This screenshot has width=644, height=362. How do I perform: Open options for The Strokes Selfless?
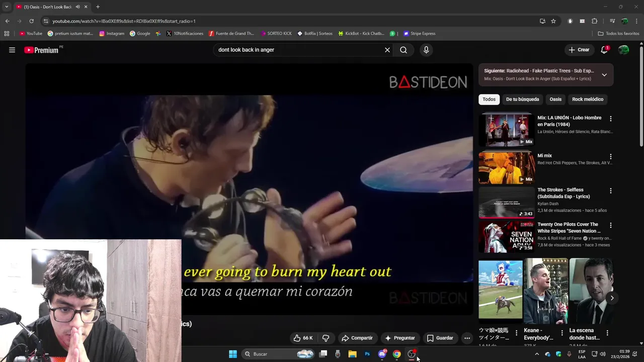tap(611, 191)
